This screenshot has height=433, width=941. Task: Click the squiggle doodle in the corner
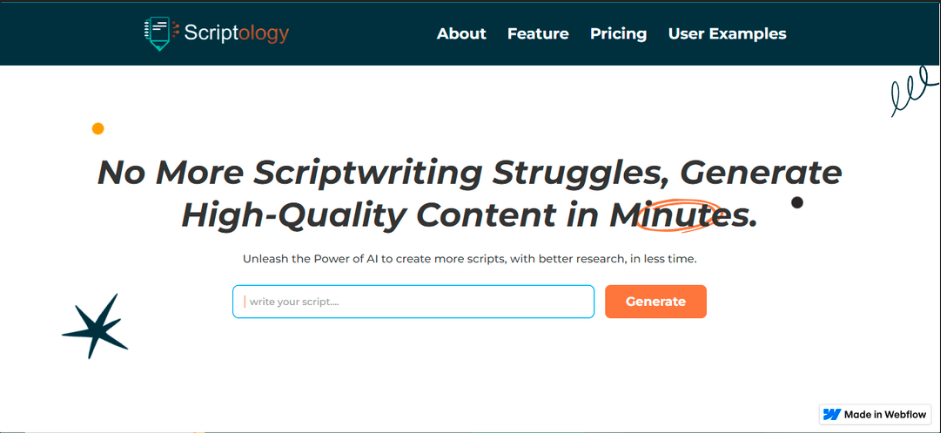pos(912,91)
